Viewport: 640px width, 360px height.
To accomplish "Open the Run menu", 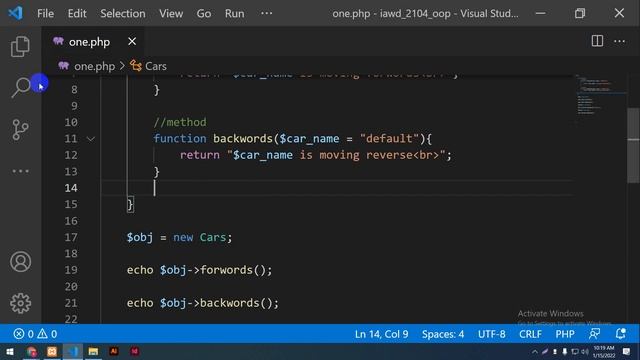I will pyautogui.click(x=234, y=13).
